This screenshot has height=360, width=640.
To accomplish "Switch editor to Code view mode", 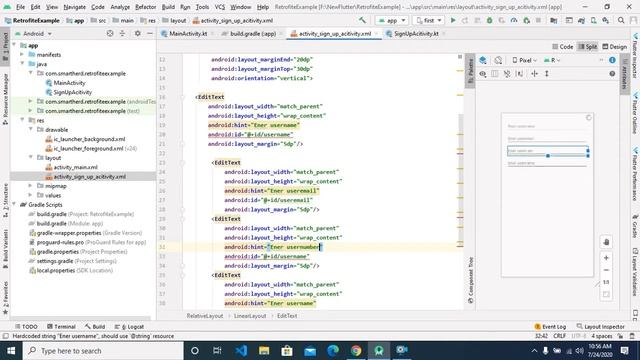I will [x=562, y=47].
